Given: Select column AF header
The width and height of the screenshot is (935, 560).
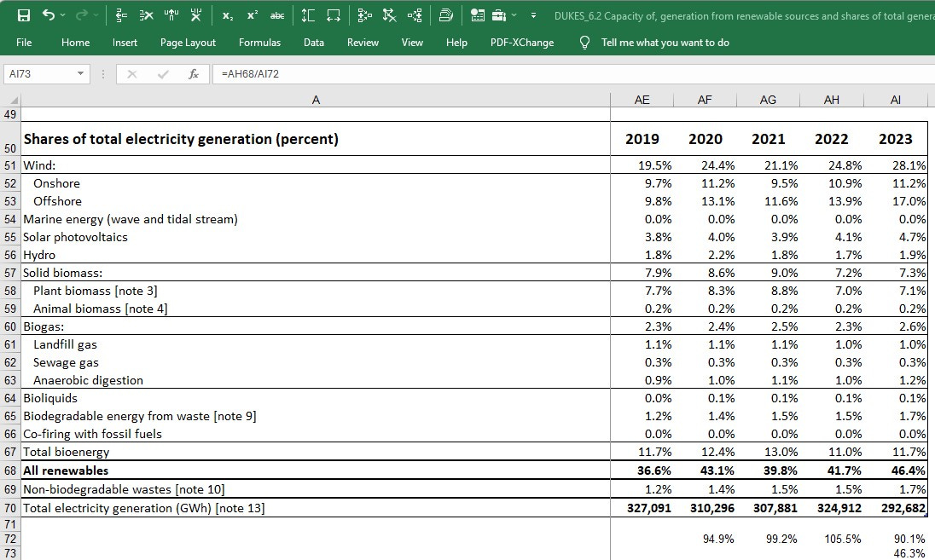Looking at the screenshot, I should pyautogui.click(x=705, y=100).
